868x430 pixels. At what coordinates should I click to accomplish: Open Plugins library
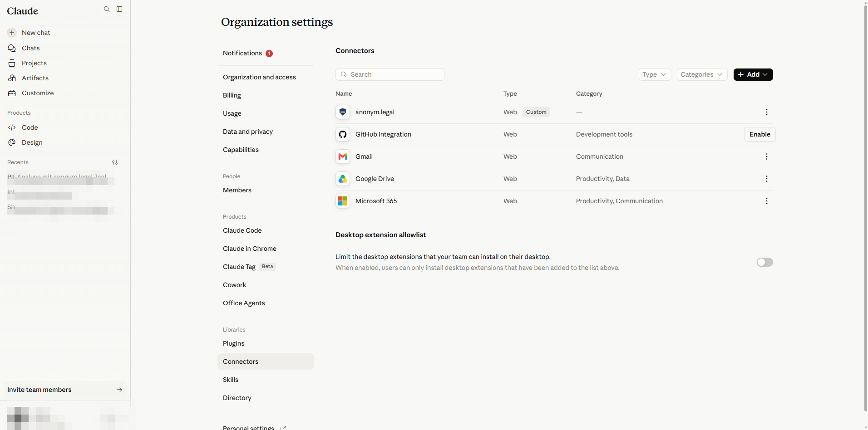pos(233,343)
